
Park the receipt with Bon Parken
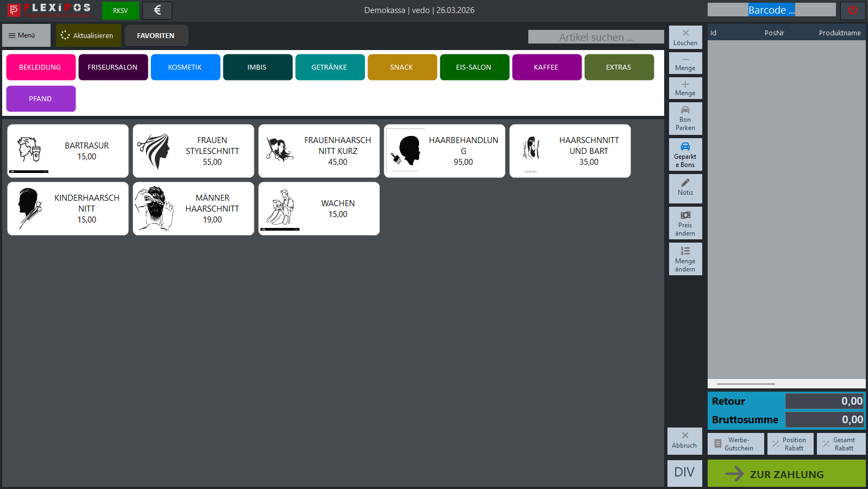coord(685,119)
